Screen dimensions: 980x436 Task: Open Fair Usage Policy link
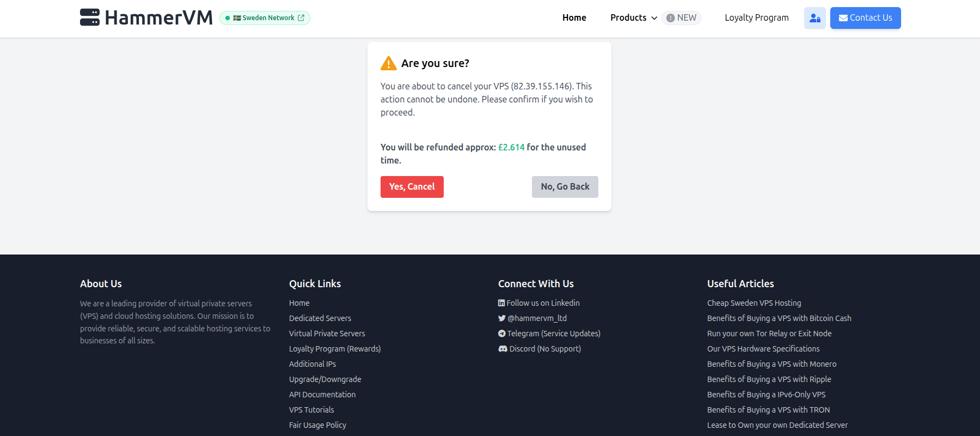point(317,425)
